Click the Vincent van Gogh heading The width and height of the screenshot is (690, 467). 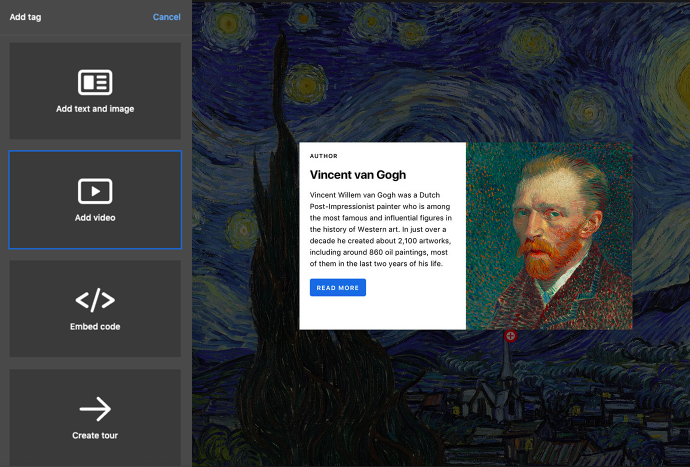tap(358, 175)
